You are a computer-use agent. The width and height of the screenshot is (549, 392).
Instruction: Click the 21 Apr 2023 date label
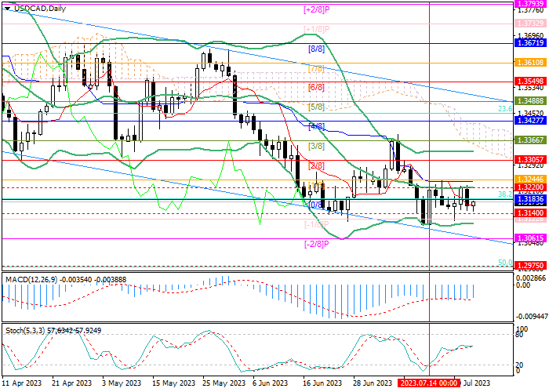point(72,383)
